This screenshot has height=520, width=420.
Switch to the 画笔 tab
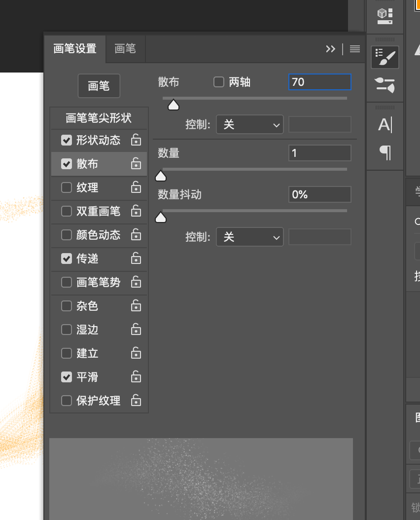(x=125, y=49)
